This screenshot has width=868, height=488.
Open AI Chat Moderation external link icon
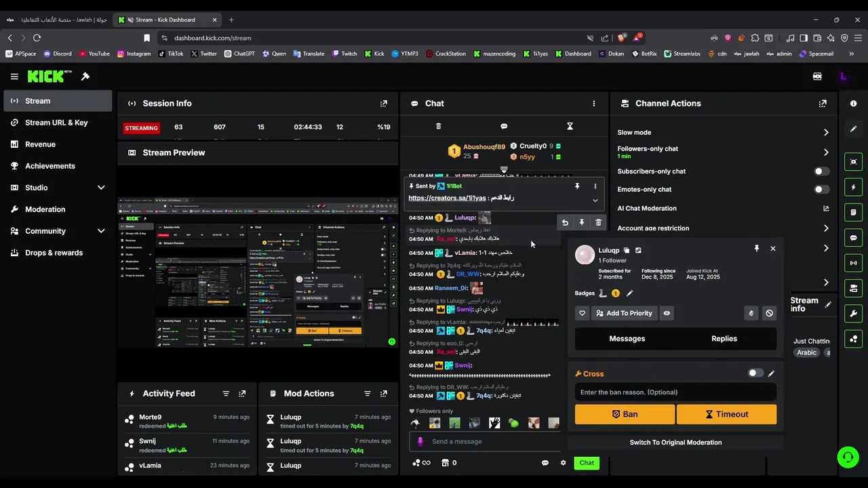tap(826, 209)
